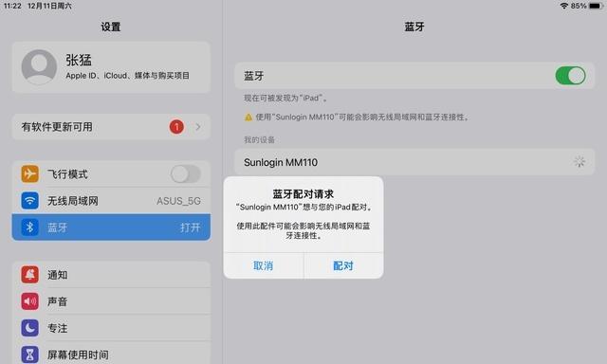Tap the Bluetooth icon in sidebar
Viewport: 607px width, 364px height.
tap(29, 227)
